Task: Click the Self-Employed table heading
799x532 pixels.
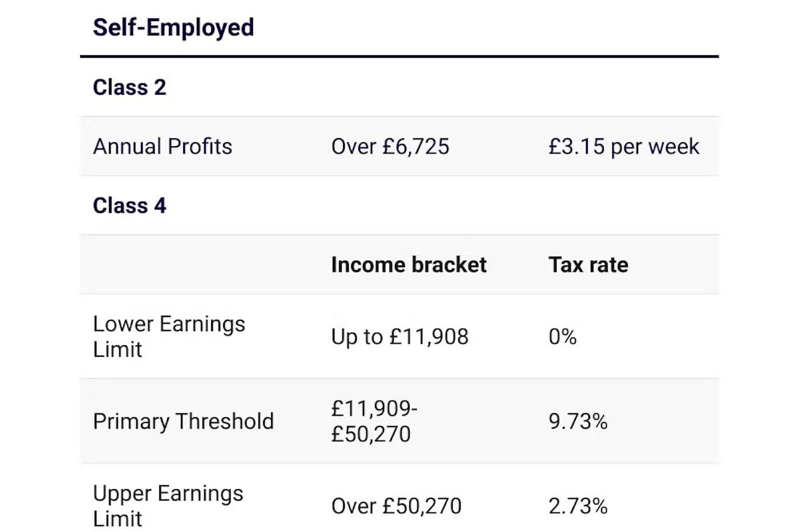Action: [173, 27]
